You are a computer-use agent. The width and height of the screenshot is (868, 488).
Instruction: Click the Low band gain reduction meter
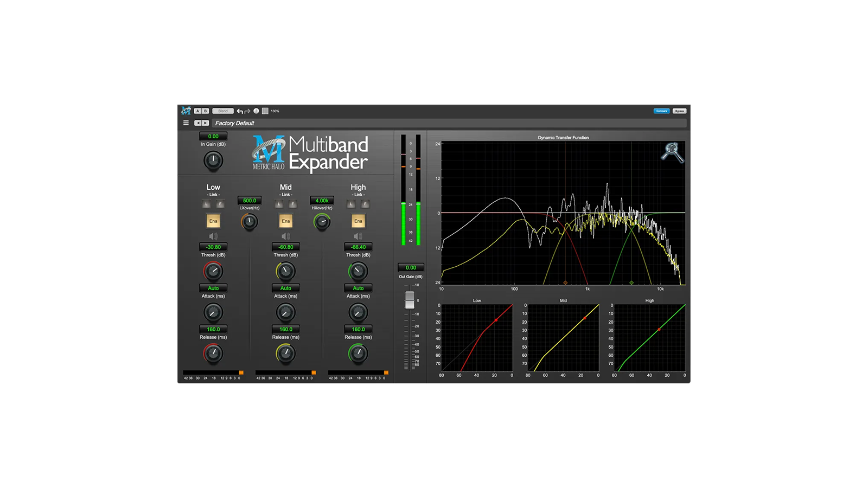pos(213,373)
